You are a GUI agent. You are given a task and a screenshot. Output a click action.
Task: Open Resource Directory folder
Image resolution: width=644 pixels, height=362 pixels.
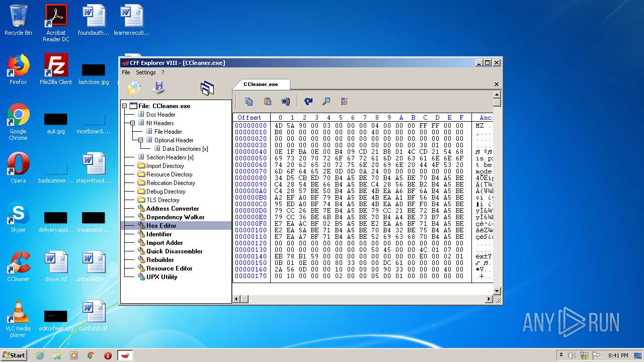pos(170,174)
